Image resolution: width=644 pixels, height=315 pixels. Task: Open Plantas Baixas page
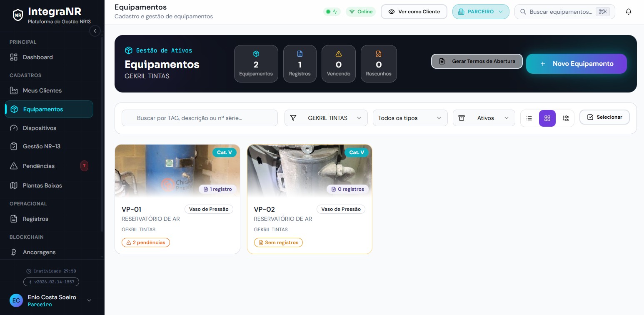[49, 185]
